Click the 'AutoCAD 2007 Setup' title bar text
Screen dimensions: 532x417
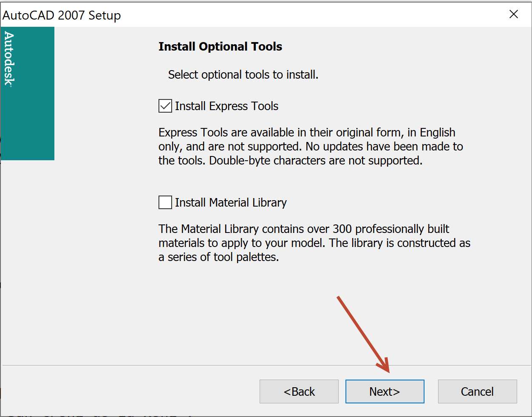[x=62, y=15]
